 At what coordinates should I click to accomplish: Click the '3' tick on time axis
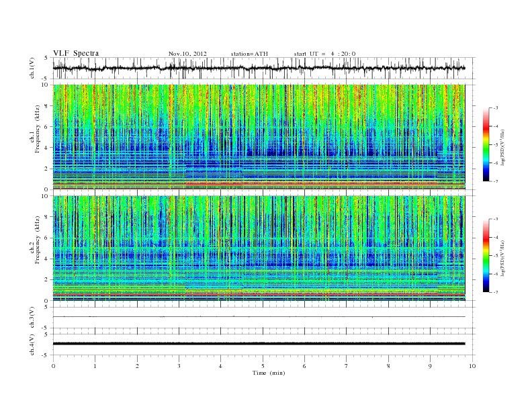pos(179,366)
